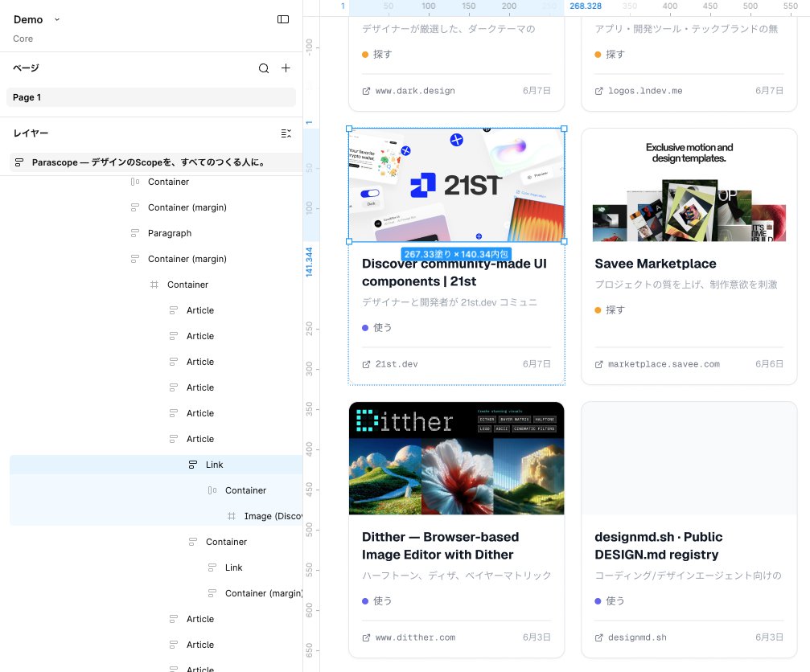
Task: Click the purple dot in the Ditther card
Action: click(x=365, y=601)
